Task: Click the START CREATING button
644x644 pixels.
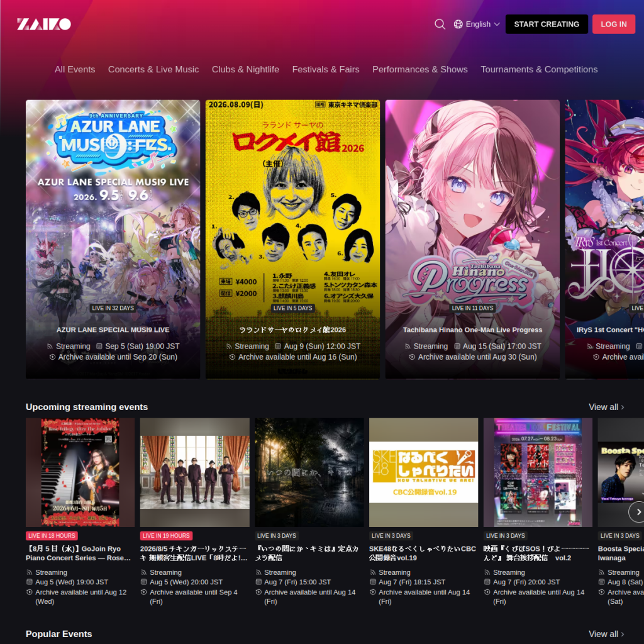Action: 547,25
